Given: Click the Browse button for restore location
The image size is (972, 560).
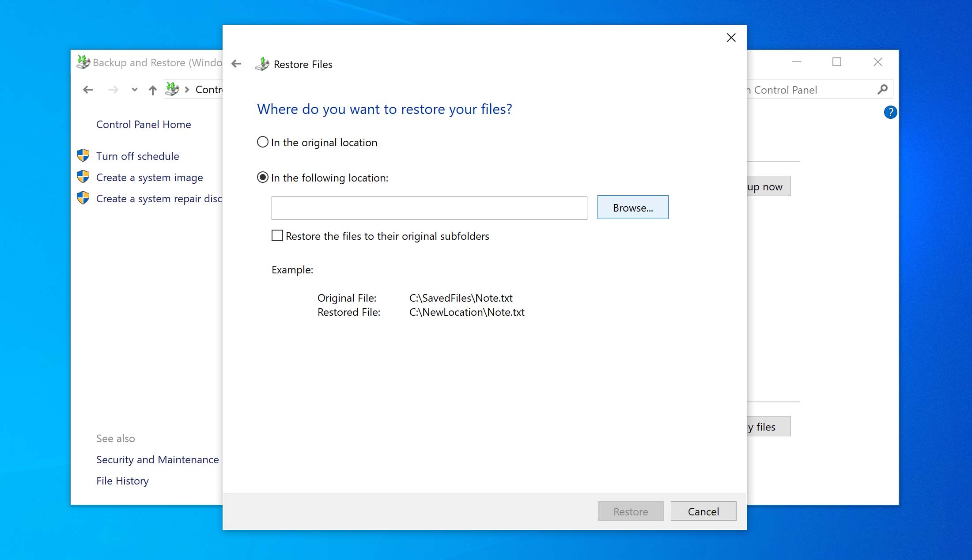Looking at the screenshot, I should 632,208.
